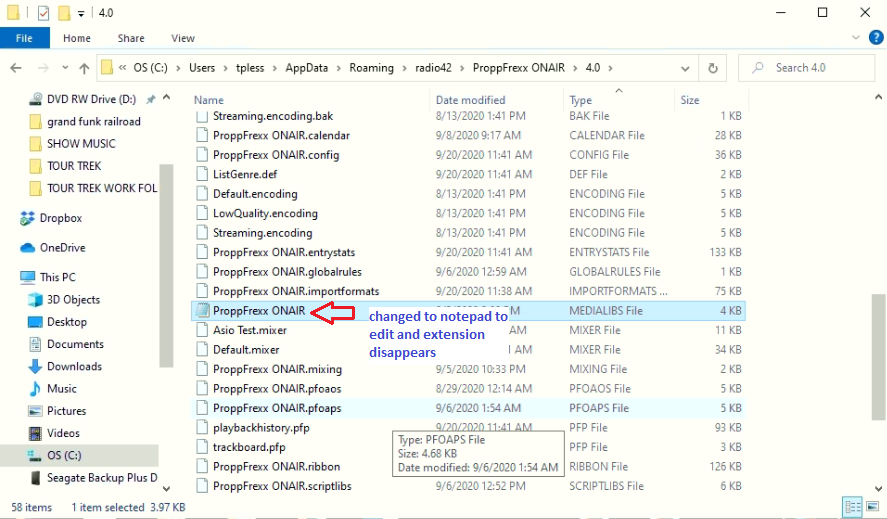Select Seagate Backup Plus drive
887x519 pixels.
click(x=102, y=478)
